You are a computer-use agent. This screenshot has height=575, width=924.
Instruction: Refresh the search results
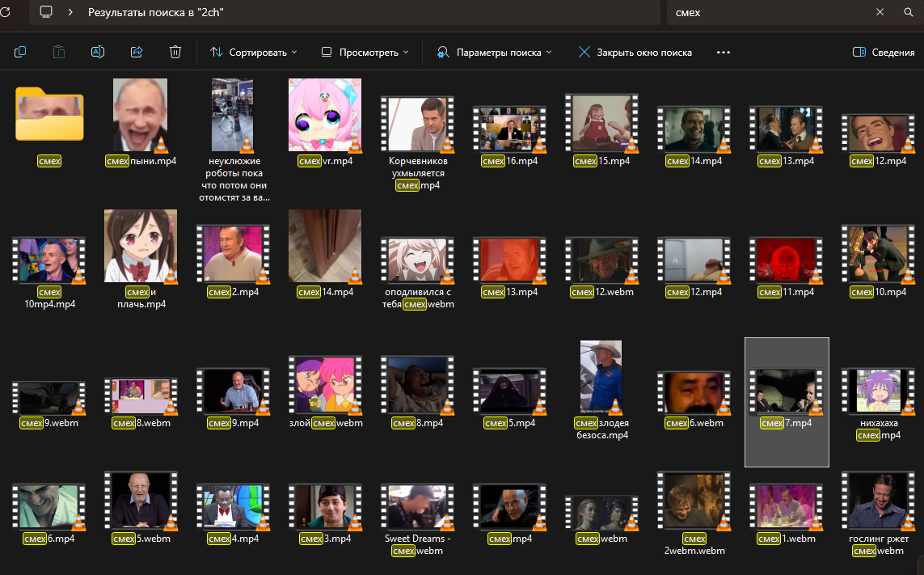pos(6,12)
